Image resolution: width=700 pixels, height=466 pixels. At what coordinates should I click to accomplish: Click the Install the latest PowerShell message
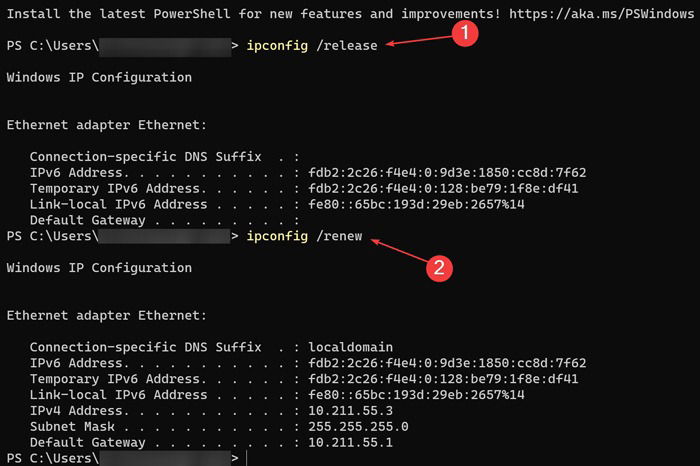[253, 14]
